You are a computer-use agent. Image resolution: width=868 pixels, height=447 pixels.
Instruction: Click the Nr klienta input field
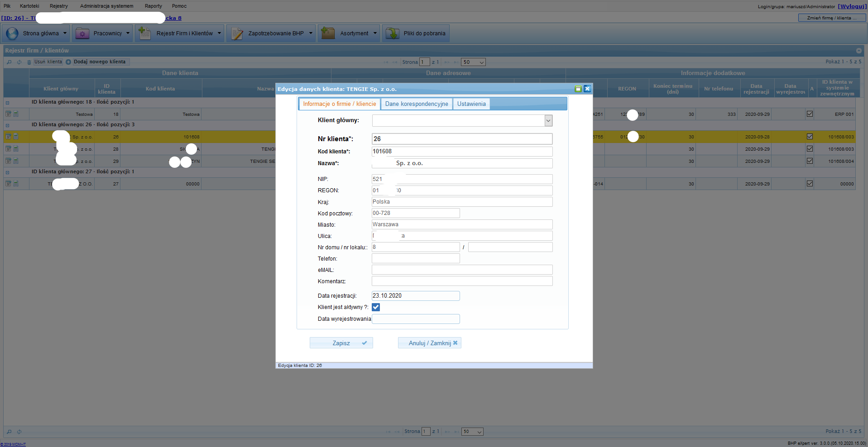pos(462,139)
